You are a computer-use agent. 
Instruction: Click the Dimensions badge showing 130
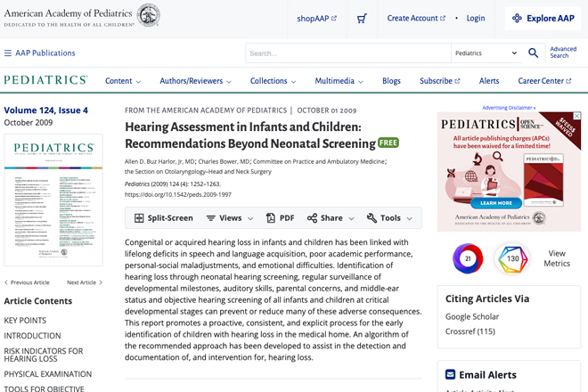(x=512, y=258)
